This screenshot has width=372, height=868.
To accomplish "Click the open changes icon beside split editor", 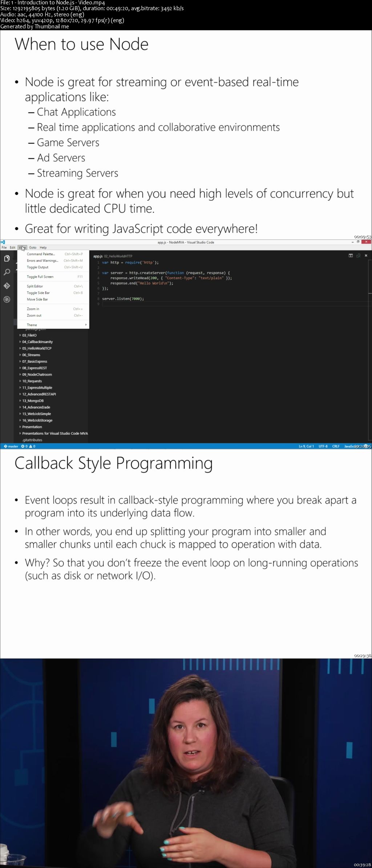I will click(x=358, y=256).
